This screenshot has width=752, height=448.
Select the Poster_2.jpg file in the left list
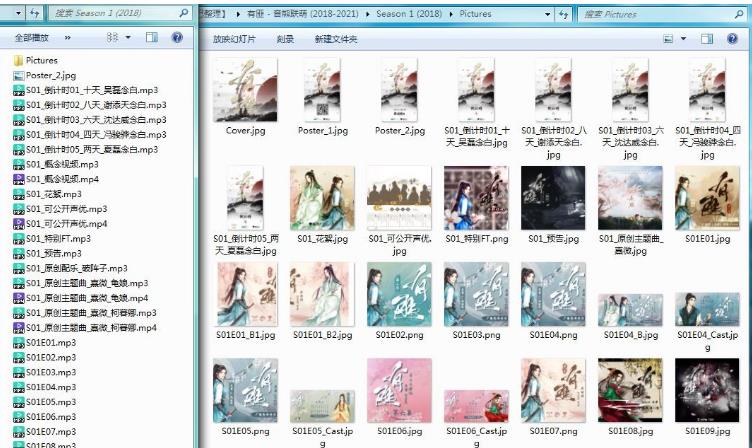pyautogui.click(x=51, y=75)
